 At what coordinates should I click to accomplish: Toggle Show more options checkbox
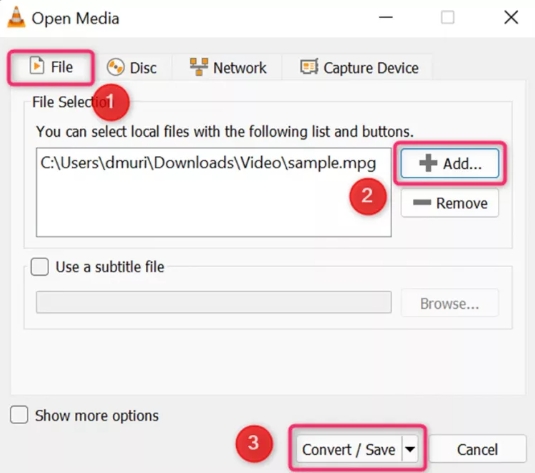coord(19,415)
